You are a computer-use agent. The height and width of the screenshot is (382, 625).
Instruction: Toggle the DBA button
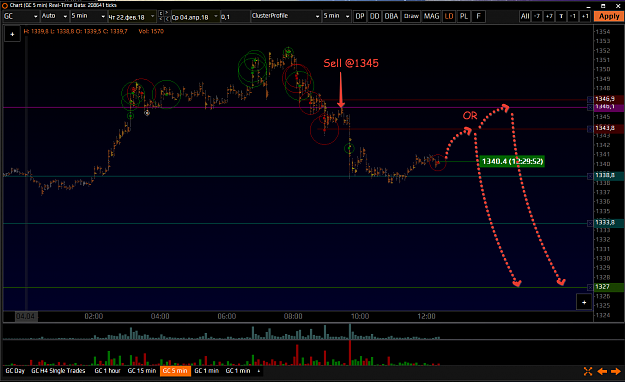(391, 16)
